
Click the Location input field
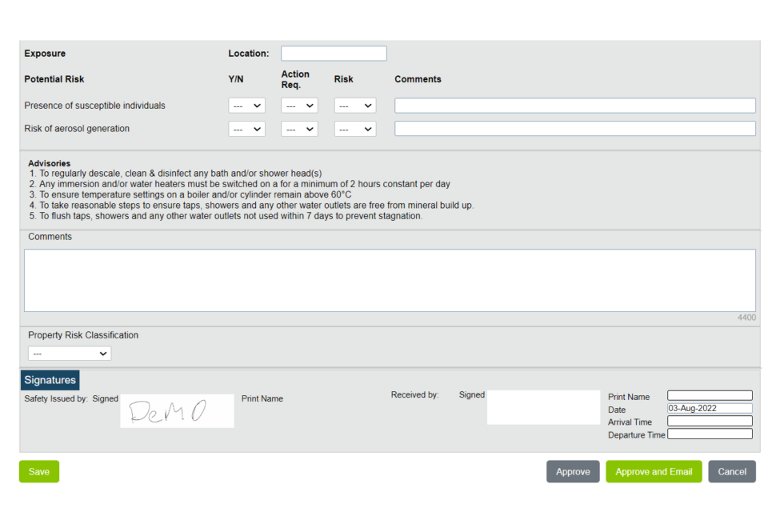[333, 53]
